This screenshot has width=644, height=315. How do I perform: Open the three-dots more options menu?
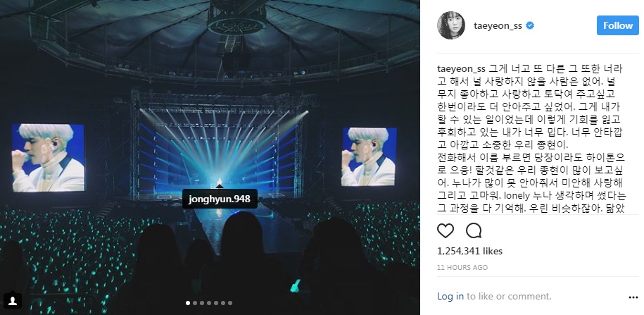pos(633,297)
